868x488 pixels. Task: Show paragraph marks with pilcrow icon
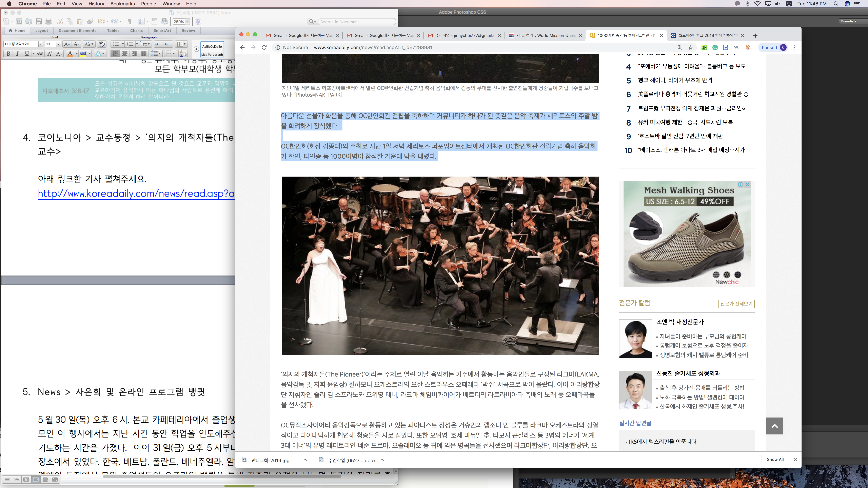(x=129, y=22)
